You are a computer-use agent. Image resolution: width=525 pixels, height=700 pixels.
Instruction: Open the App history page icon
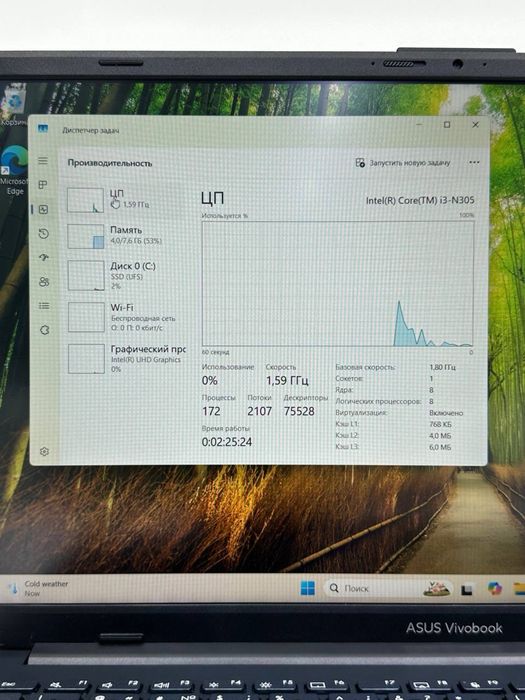[x=43, y=233]
